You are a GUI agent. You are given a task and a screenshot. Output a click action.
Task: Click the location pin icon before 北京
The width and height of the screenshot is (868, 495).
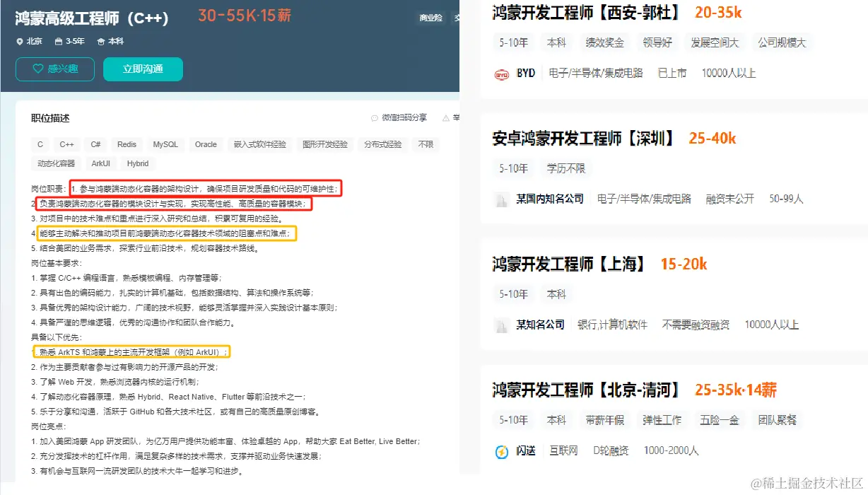tap(20, 41)
